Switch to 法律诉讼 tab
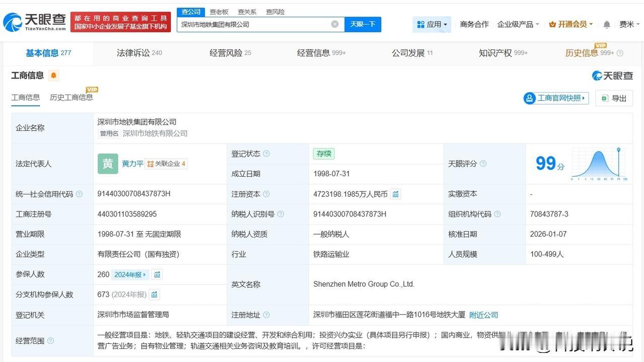Viewport: 644px width, 362px height. pos(140,53)
